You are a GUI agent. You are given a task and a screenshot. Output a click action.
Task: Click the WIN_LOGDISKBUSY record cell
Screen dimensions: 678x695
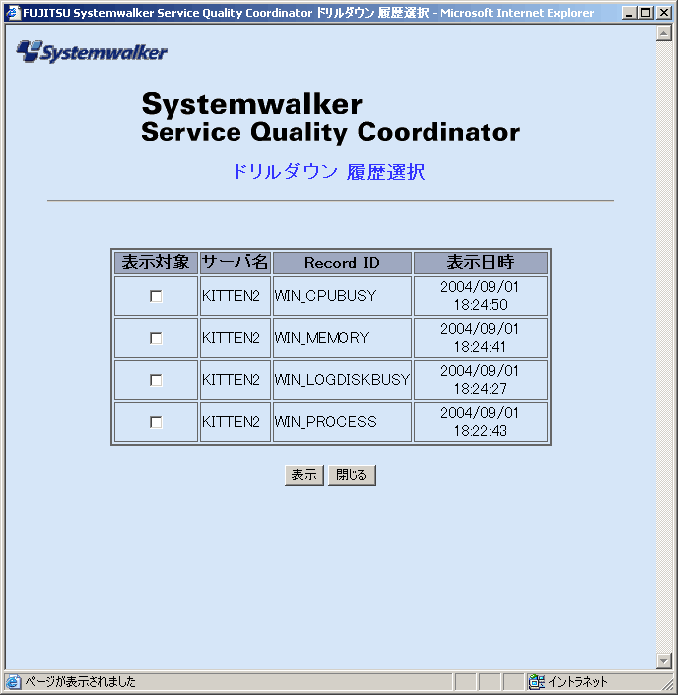pos(342,380)
